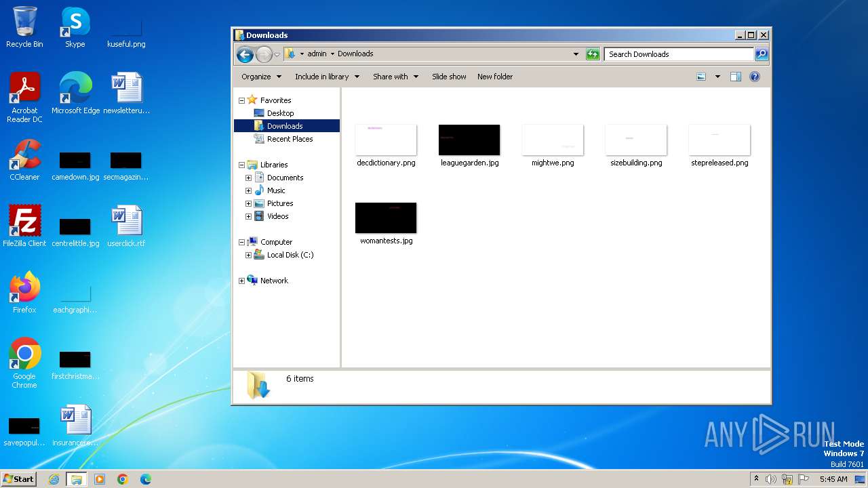
Task: Click the Chrome taskbar icon
Action: (123, 479)
